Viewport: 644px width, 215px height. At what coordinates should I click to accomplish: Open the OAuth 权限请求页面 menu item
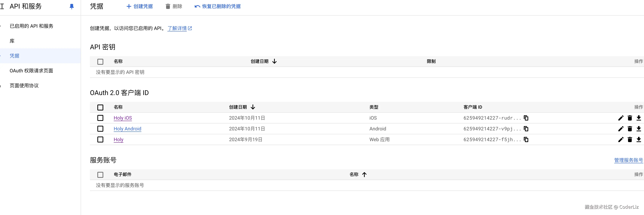[31, 71]
